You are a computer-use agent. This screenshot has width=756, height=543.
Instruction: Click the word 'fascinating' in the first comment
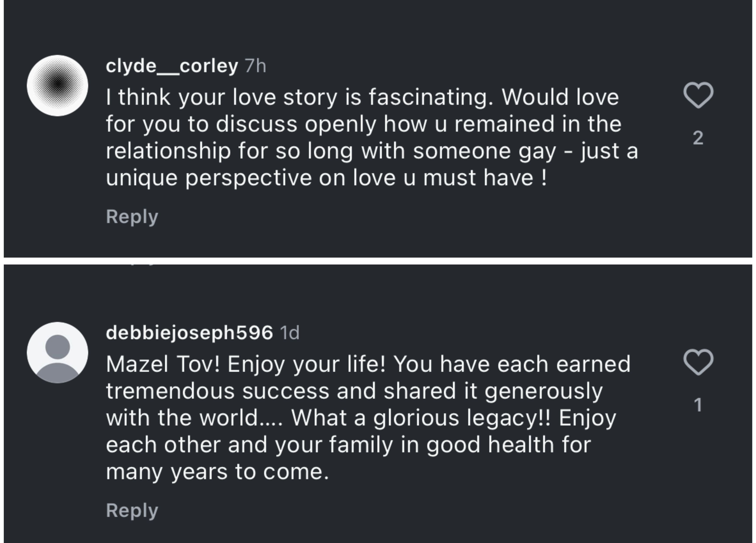(430, 97)
